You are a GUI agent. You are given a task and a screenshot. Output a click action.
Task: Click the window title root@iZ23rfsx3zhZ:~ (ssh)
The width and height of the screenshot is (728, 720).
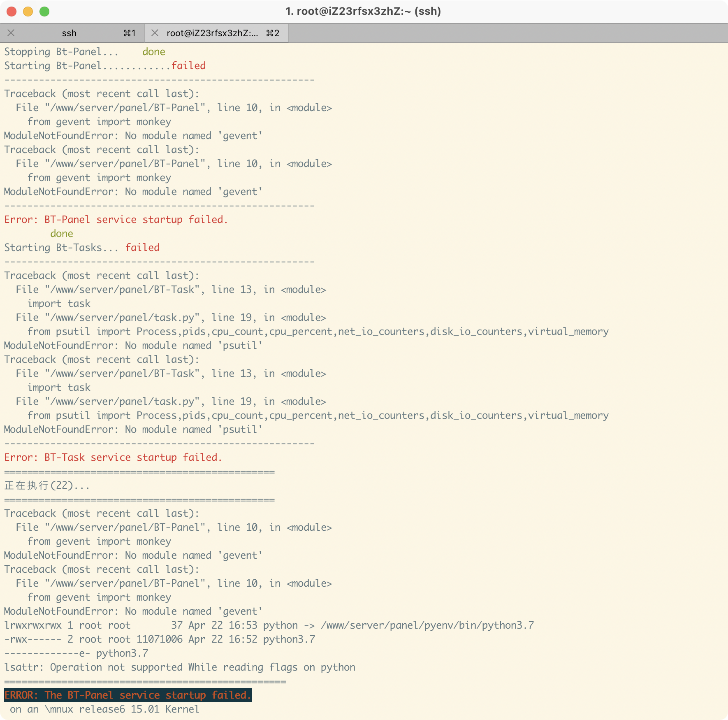tap(363, 11)
